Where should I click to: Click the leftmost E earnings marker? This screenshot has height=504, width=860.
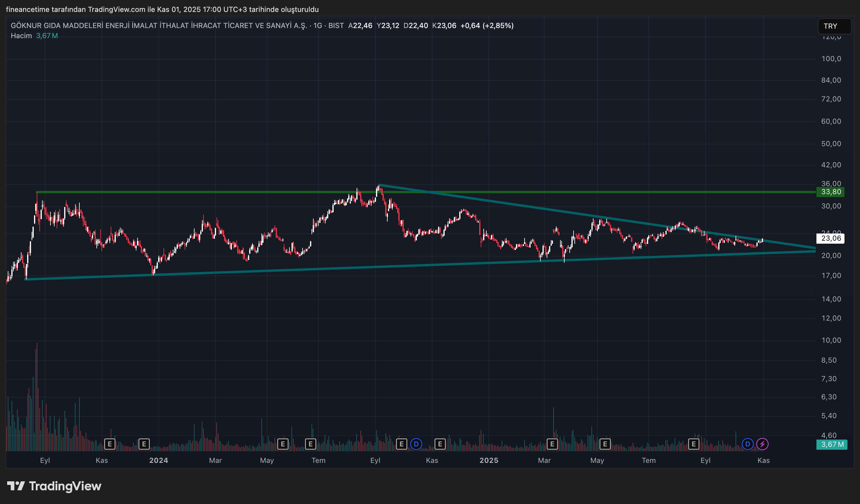point(110,444)
